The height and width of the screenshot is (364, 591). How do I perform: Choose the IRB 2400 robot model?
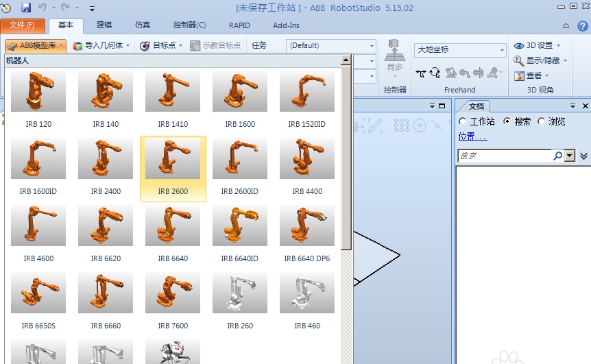click(x=106, y=169)
